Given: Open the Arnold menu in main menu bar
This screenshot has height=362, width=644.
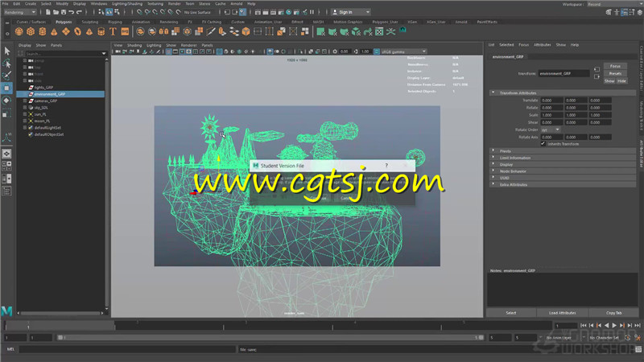Looking at the screenshot, I should (236, 4).
